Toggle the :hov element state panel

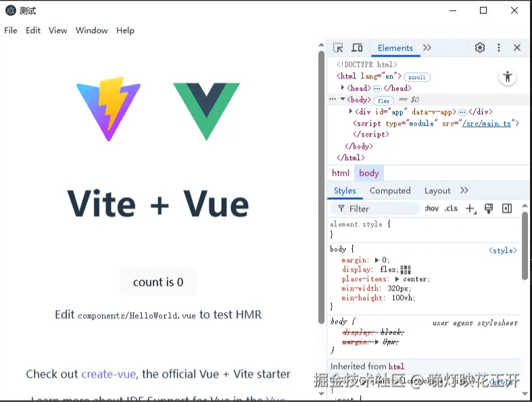(431, 208)
